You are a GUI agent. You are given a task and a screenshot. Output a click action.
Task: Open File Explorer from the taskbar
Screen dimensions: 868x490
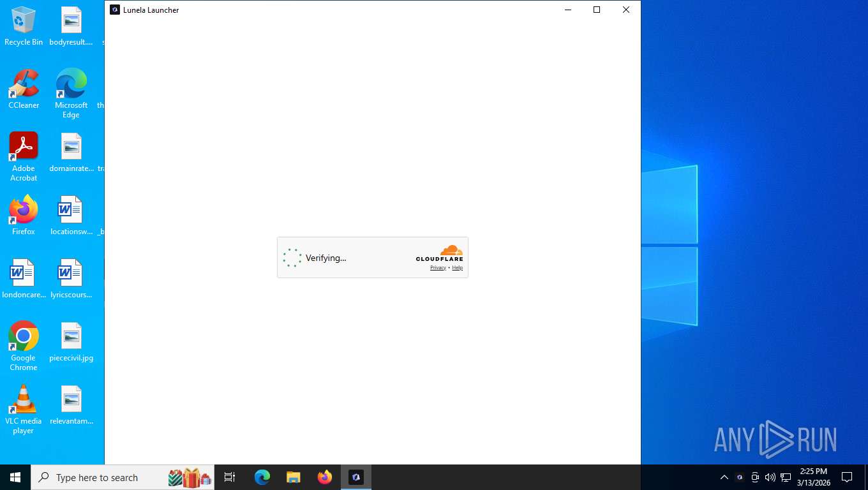coord(294,477)
